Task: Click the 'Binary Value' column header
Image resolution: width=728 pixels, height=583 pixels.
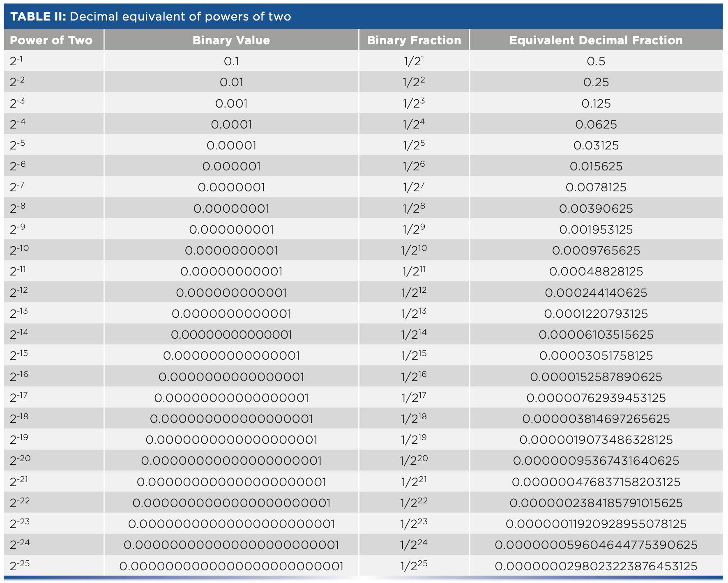Action: tap(231, 40)
